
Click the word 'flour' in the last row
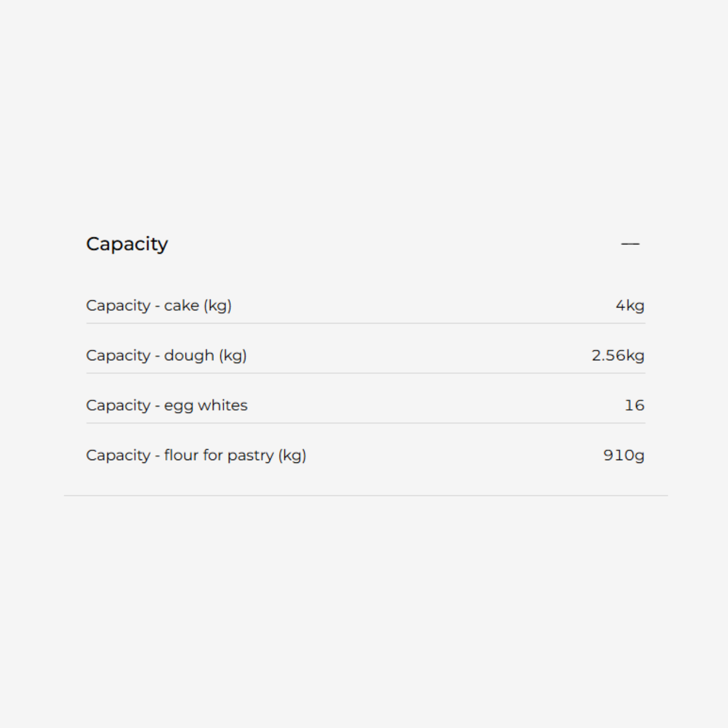[181, 455]
